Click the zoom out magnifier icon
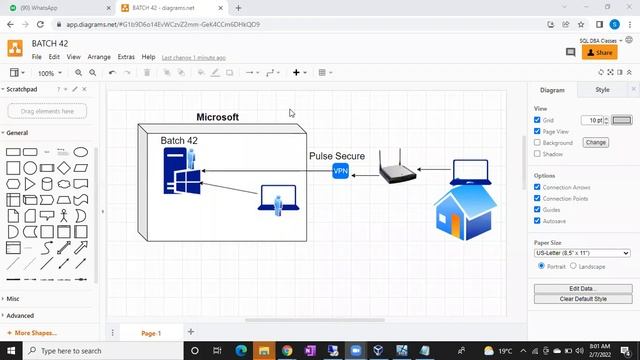This screenshot has height=360, width=640. [x=93, y=73]
